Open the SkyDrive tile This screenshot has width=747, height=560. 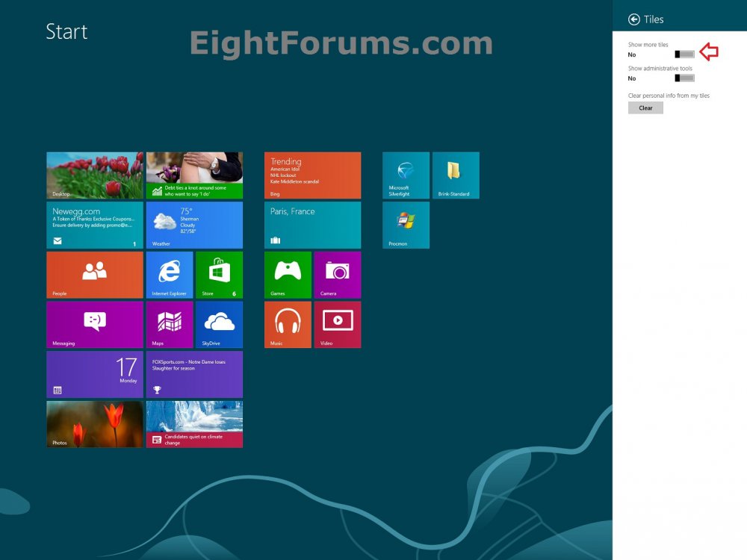click(x=219, y=324)
